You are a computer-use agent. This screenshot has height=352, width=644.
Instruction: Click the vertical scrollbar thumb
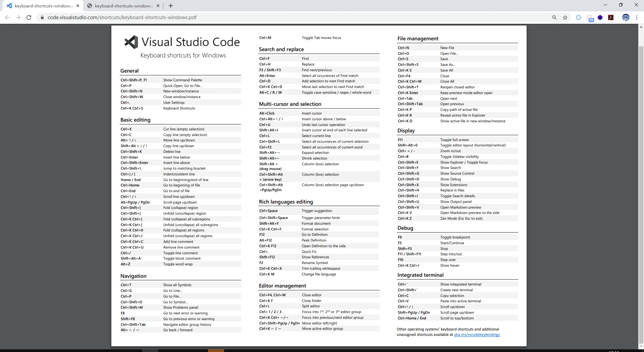[x=641, y=195]
